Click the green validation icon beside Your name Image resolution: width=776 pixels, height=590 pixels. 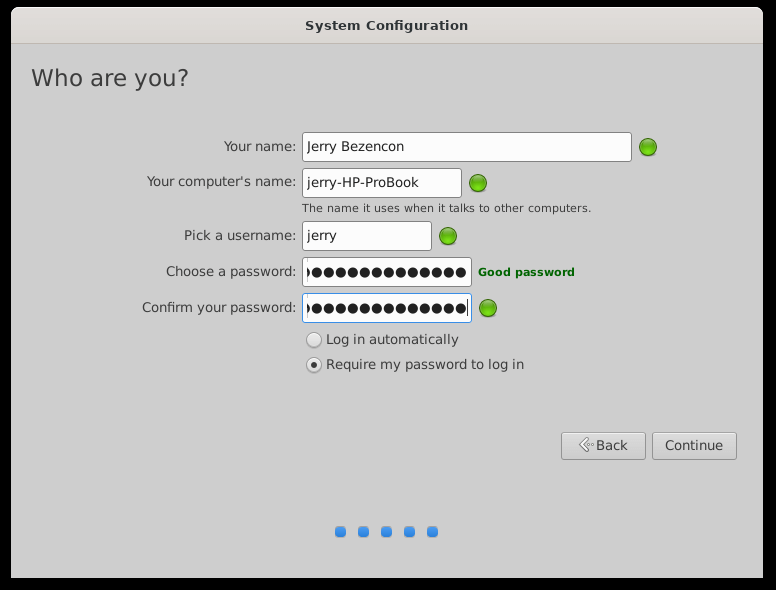pyautogui.click(x=648, y=147)
